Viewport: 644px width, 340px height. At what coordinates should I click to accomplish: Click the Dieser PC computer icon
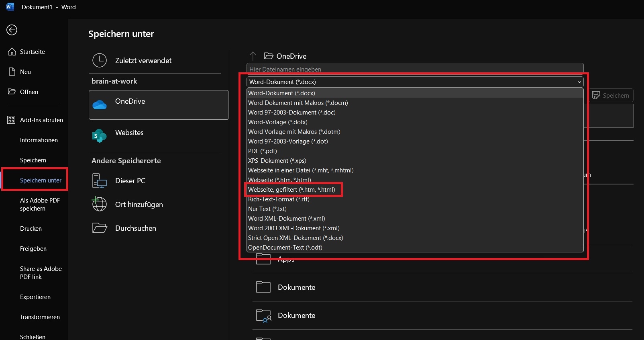click(x=100, y=181)
